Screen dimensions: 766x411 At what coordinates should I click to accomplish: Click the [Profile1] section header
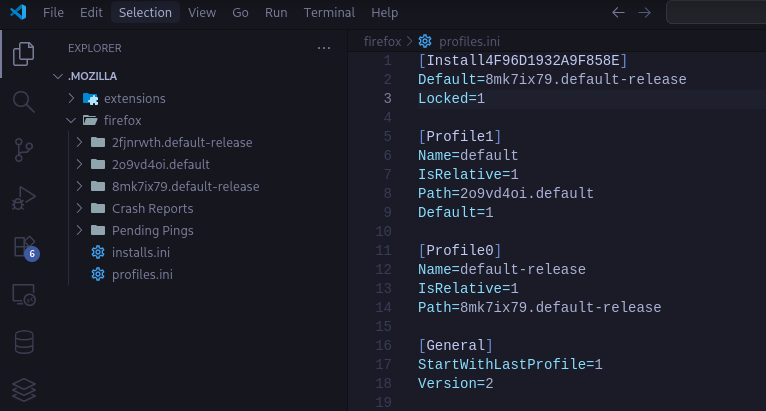460,136
